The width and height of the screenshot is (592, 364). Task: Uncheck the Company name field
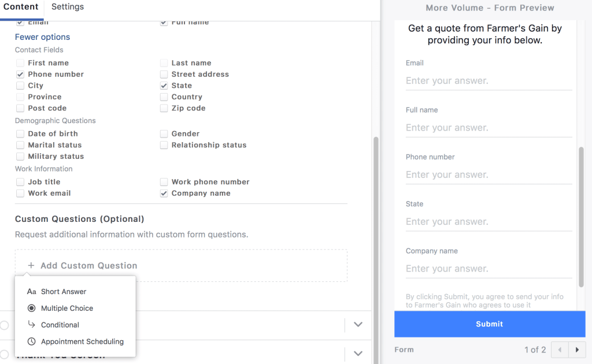pyautogui.click(x=164, y=193)
